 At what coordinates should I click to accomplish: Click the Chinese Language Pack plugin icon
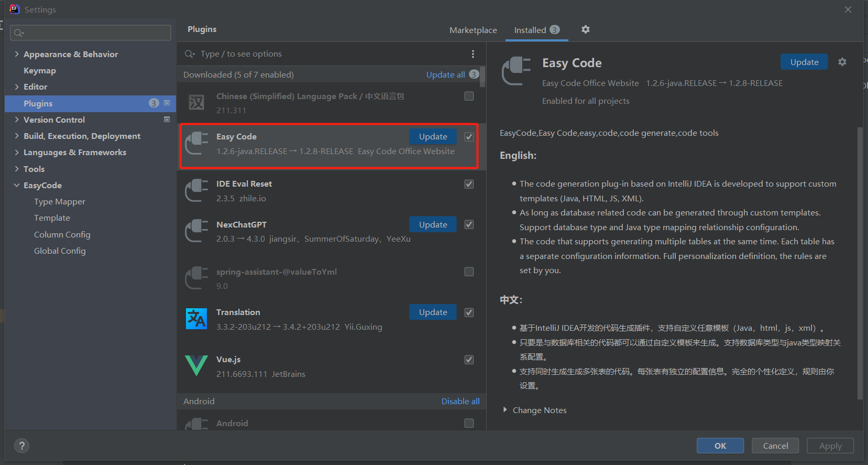click(196, 102)
